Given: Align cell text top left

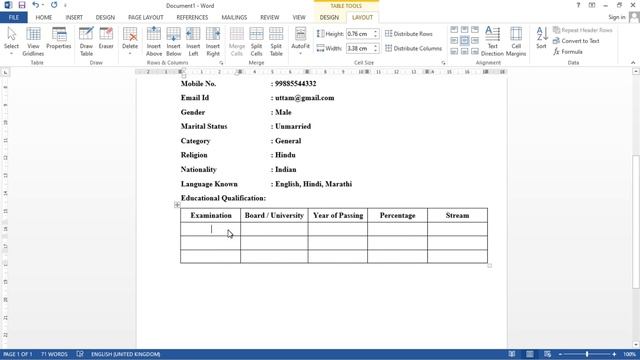Looking at the screenshot, I should click(454, 30).
